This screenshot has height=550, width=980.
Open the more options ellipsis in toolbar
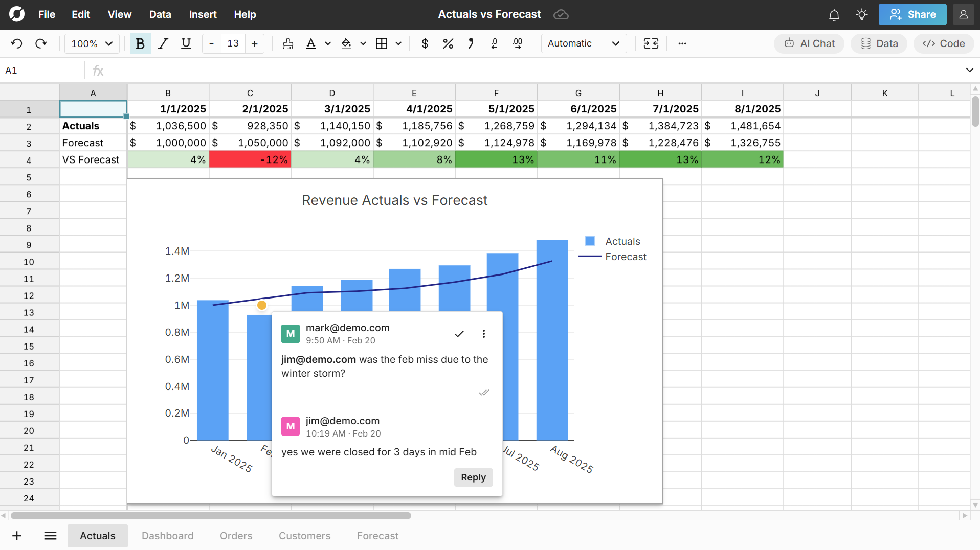[x=682, y=44]
